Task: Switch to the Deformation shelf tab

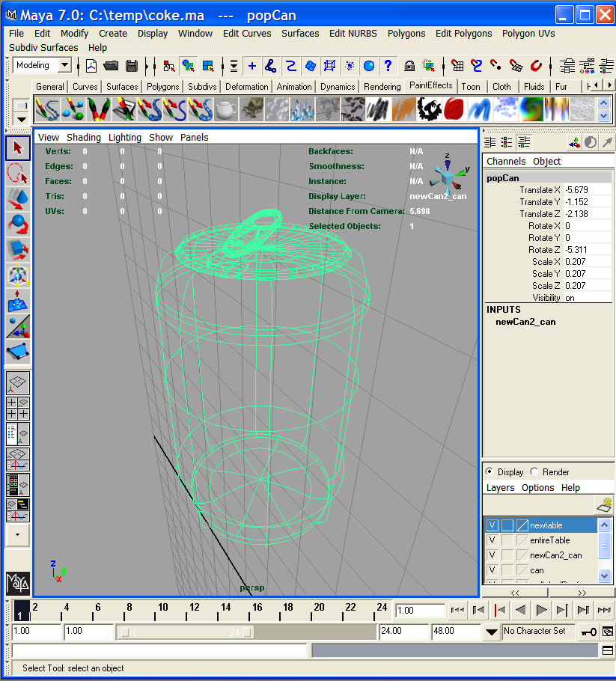Action: [246, 87]
